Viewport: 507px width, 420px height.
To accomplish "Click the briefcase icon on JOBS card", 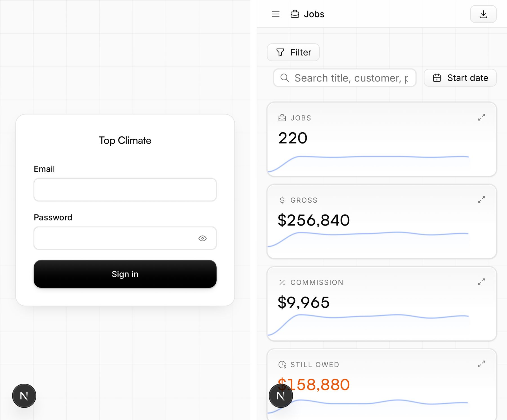I will pyautogui.click(x=282, y=118).
